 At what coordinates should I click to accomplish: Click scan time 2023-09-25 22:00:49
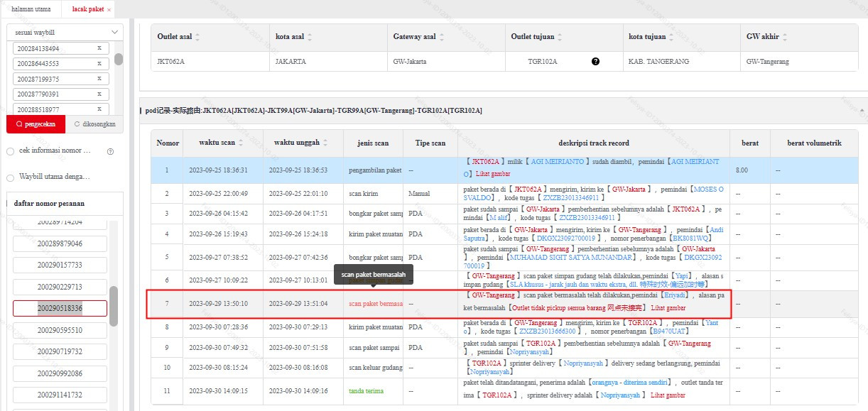tap(218, 193)
